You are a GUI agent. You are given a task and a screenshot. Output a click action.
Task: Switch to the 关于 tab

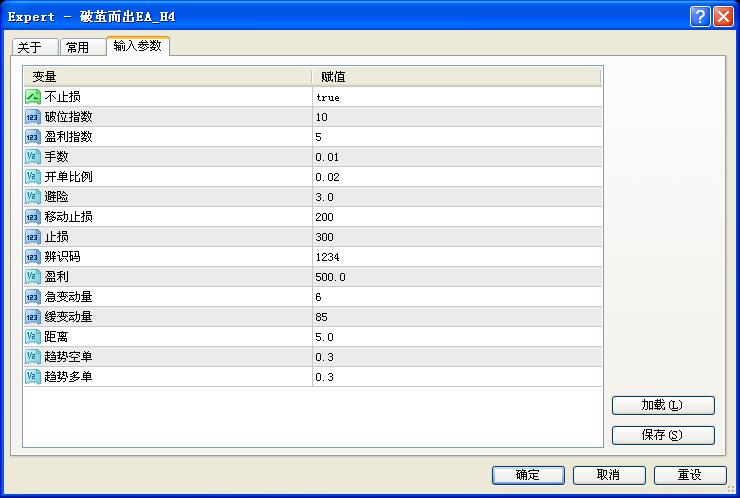(35, 47)
